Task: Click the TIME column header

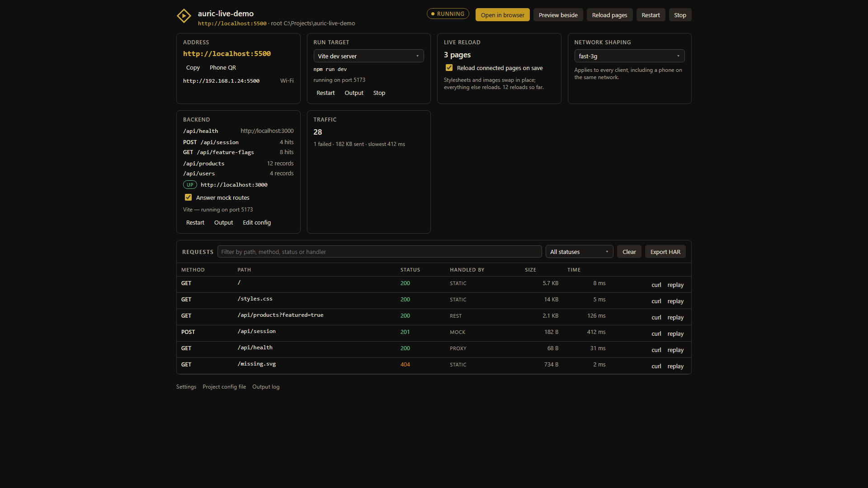Action: tap(574, 270)
